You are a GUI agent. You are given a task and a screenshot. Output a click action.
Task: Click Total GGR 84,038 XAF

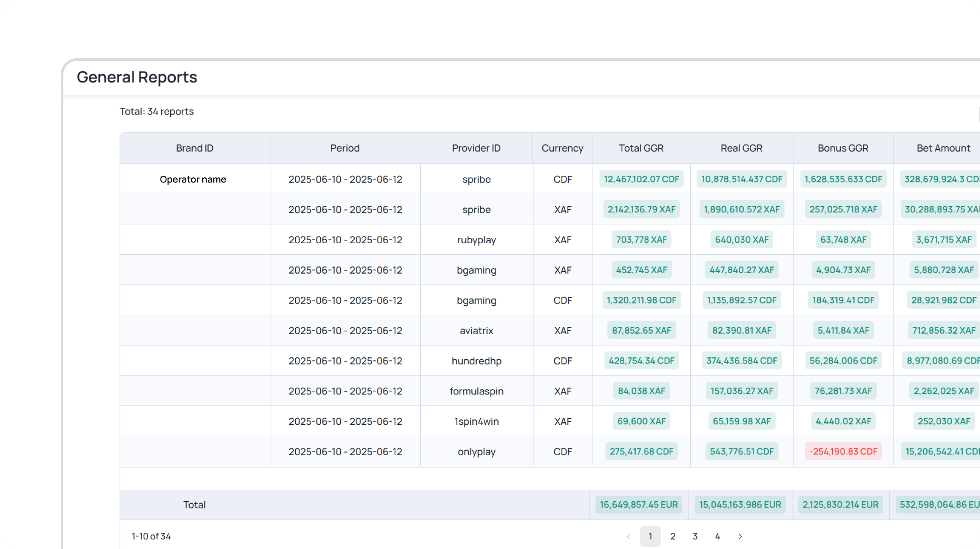[x=642, y=391]
